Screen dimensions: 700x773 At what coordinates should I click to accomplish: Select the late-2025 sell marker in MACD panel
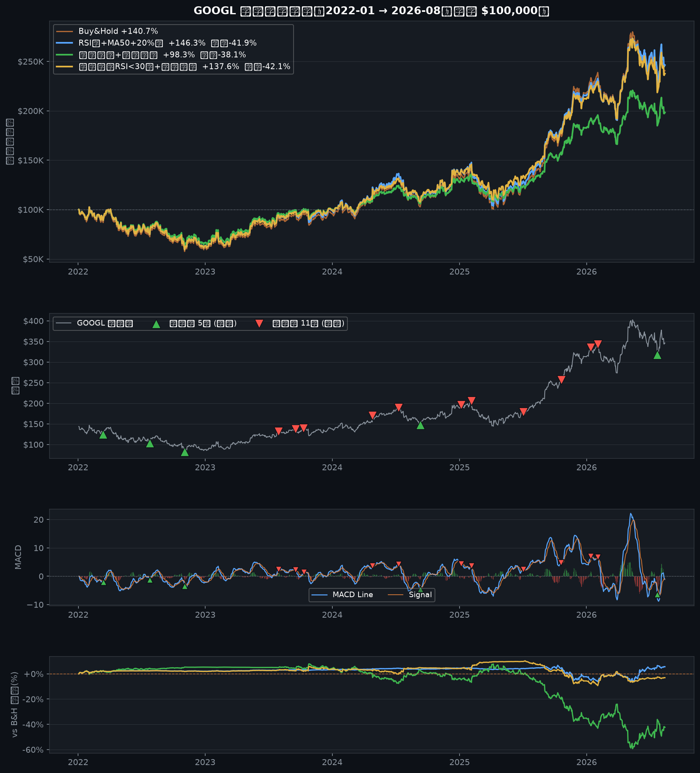561,563
